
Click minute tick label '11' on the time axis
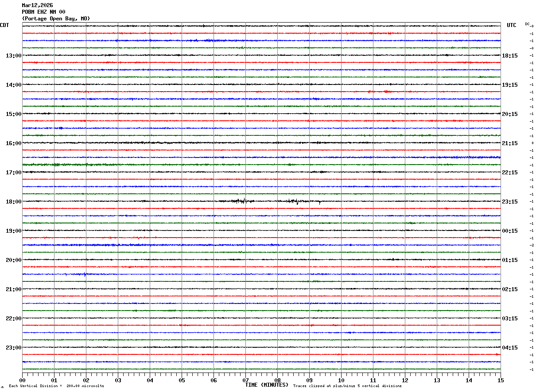373,380
